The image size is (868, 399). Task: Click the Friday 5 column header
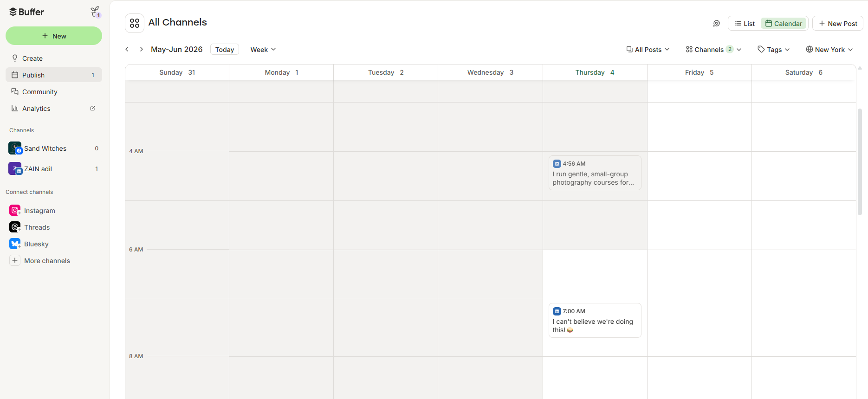[700, 72]
